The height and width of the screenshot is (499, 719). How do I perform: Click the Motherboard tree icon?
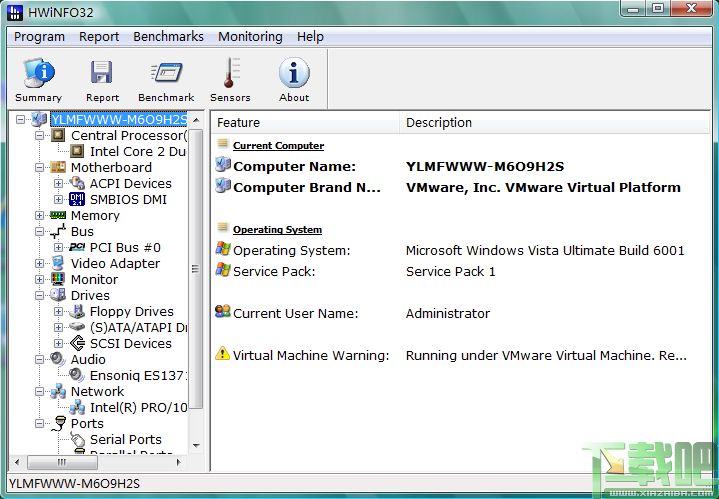[x=58, y=167]
